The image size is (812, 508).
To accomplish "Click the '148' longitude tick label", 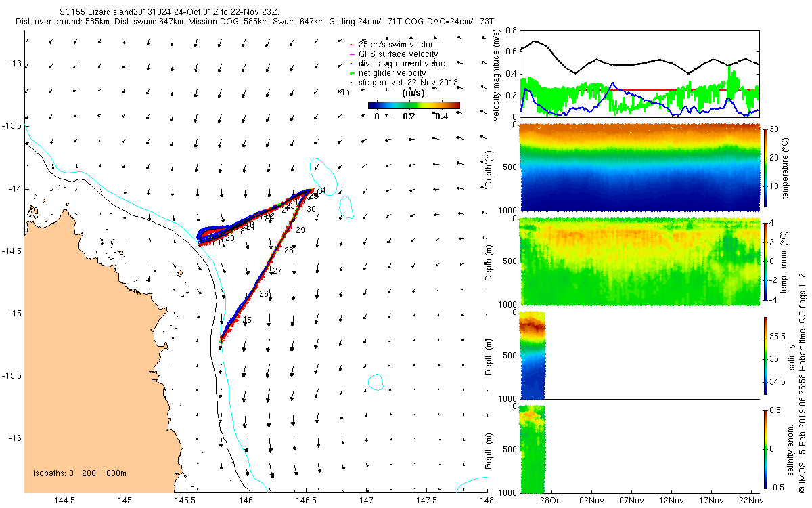I will (486, 500).
